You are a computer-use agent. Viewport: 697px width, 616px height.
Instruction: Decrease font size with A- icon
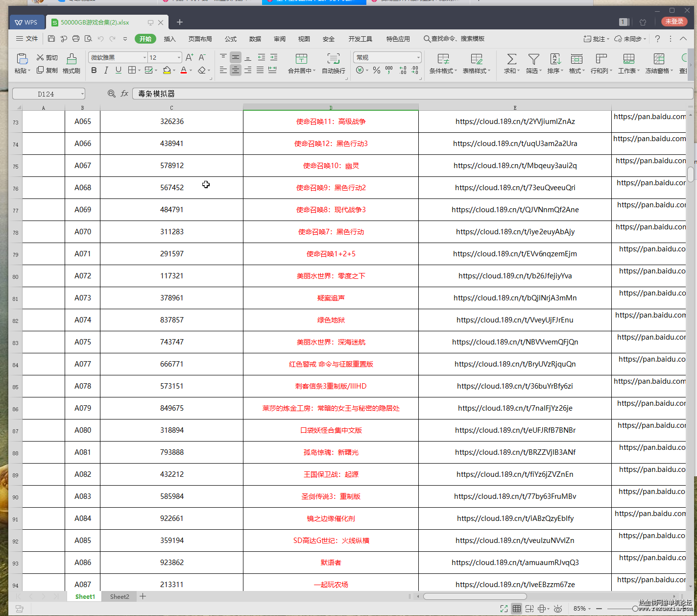coord(202,57)
